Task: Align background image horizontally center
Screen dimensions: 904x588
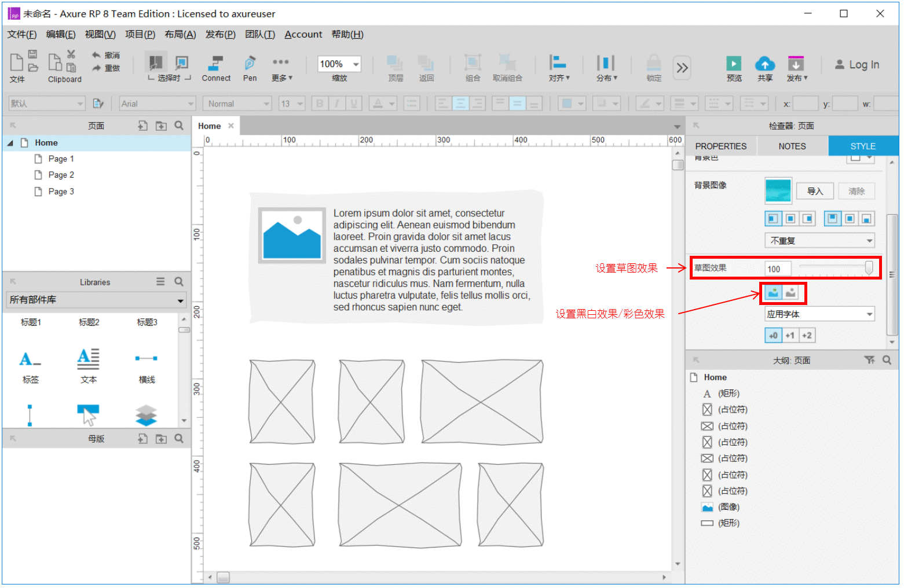Action: pyautogui.click(x=790, y=219)
